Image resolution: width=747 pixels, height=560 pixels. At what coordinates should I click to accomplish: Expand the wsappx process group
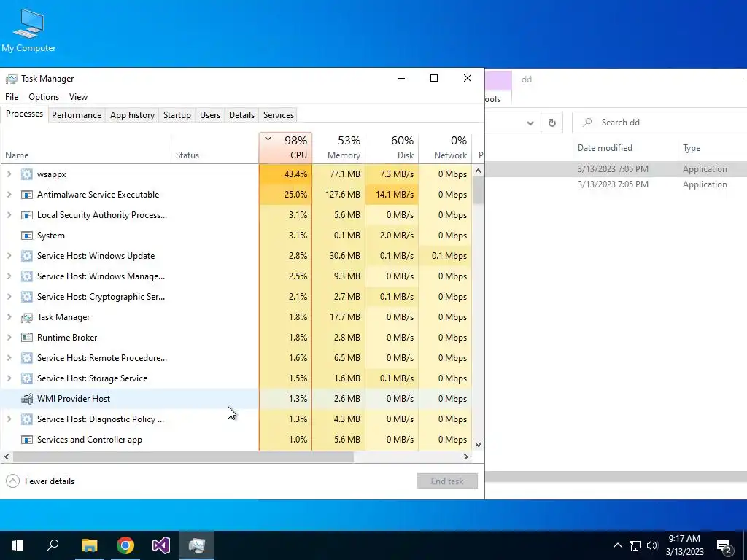9,174
